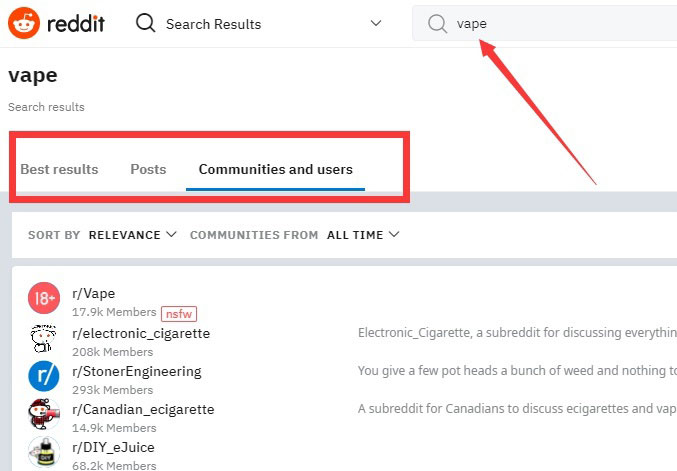Screen dimensions: 677x471
Task: Visit the r/StonerEngineering community link
Action: pyautogui.click(x=137, y=371)
